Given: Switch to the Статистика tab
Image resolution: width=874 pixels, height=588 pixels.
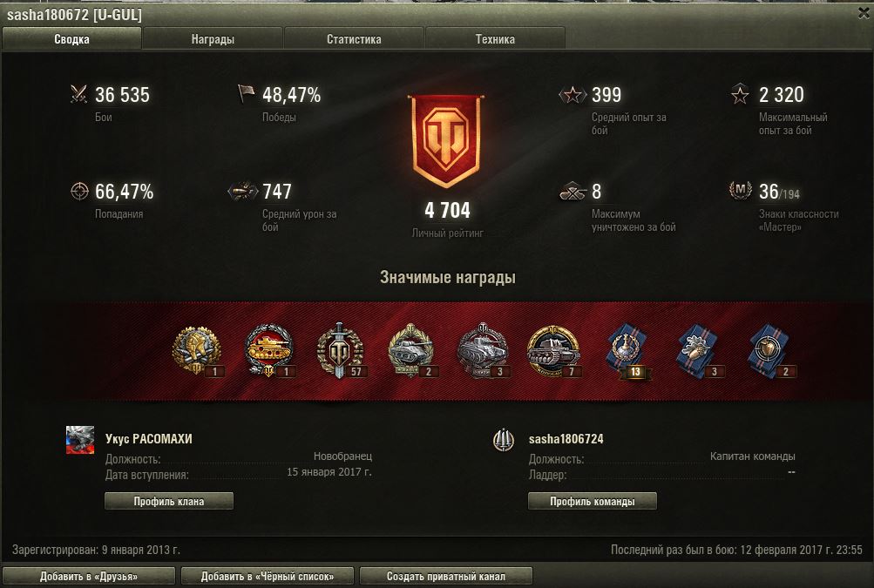Looking at the screenshot, I should (x=354, y=39).
